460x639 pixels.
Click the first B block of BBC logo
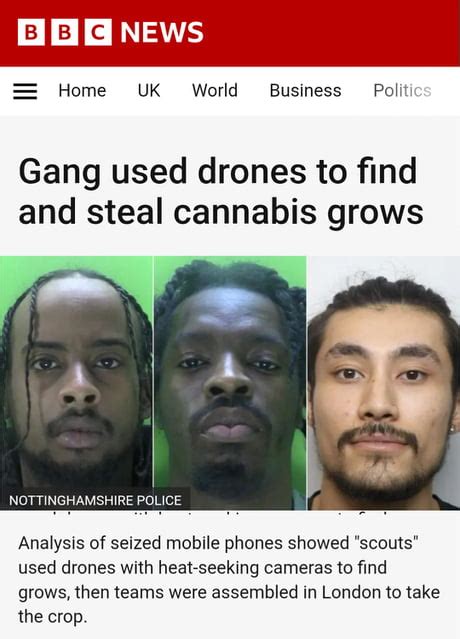[x=31, y=32]
